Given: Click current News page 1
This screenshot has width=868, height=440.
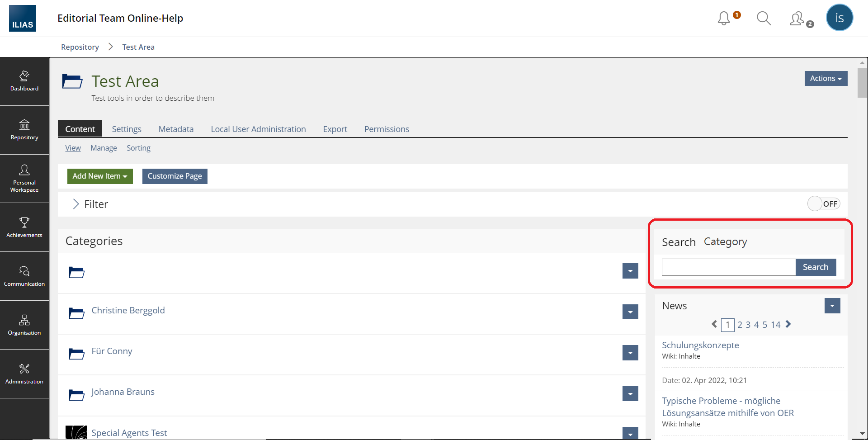Looking at the screenshot, I should pos(728,325).
